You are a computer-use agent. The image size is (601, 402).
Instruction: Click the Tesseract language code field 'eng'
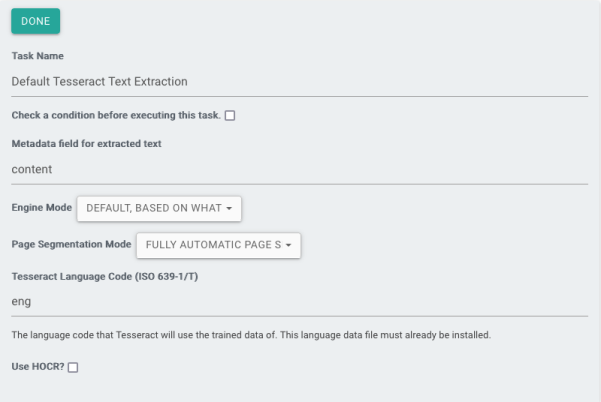298,299
